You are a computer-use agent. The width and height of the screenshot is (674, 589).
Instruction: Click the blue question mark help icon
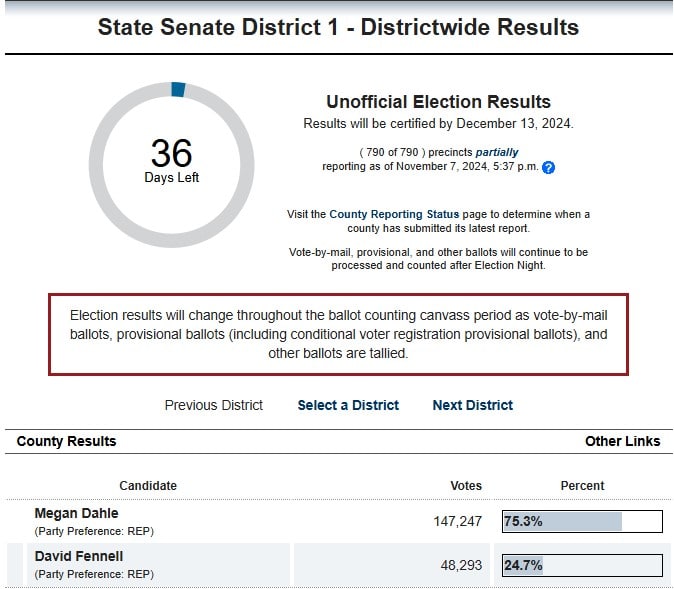(x=548, y=167)
